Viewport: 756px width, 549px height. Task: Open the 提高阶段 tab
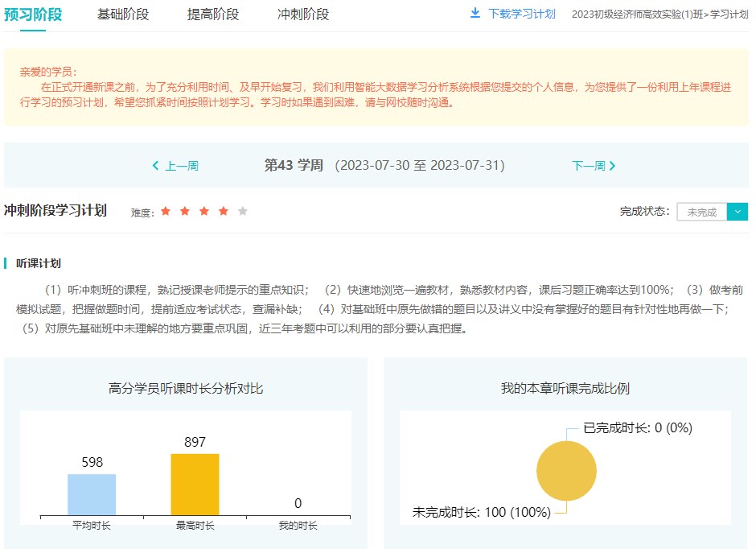[213, 14]
